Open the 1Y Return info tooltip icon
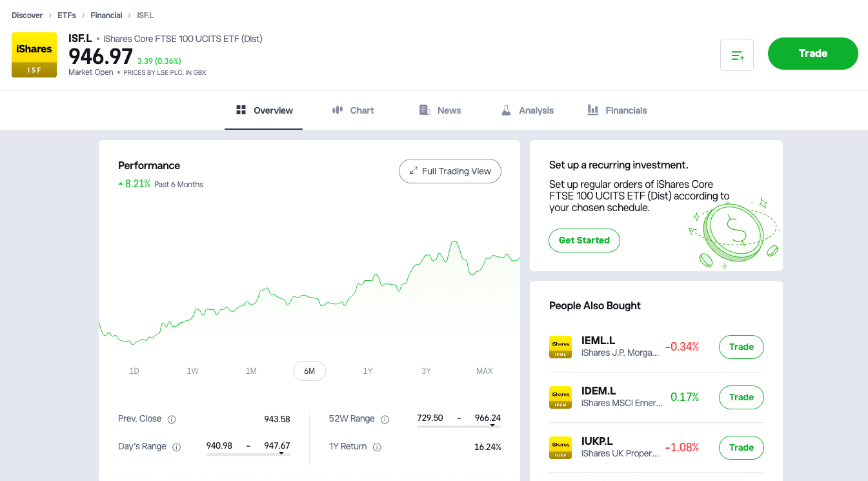This screenshot has height=481, width=868. click(377, 447)
